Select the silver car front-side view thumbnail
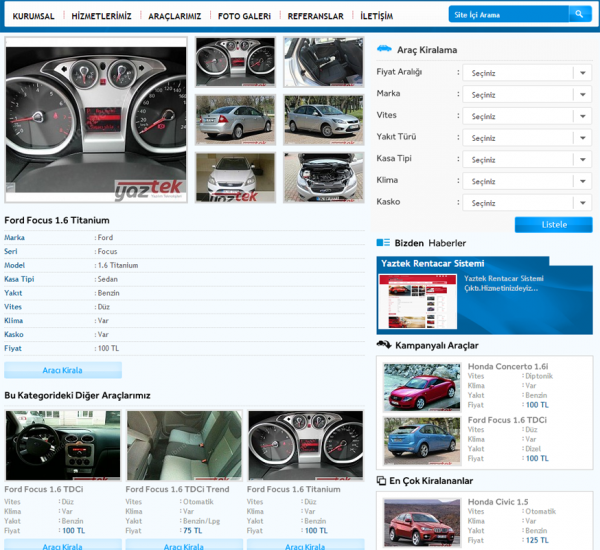600x550 pixels. [324, 120]
